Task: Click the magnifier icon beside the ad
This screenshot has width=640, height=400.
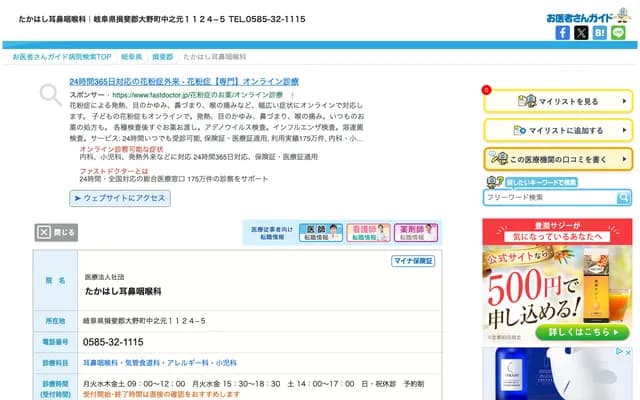Action: [51, 95]
